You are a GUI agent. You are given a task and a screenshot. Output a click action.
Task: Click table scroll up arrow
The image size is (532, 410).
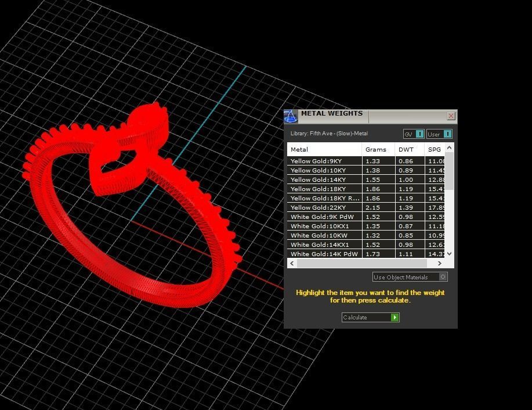449,148
